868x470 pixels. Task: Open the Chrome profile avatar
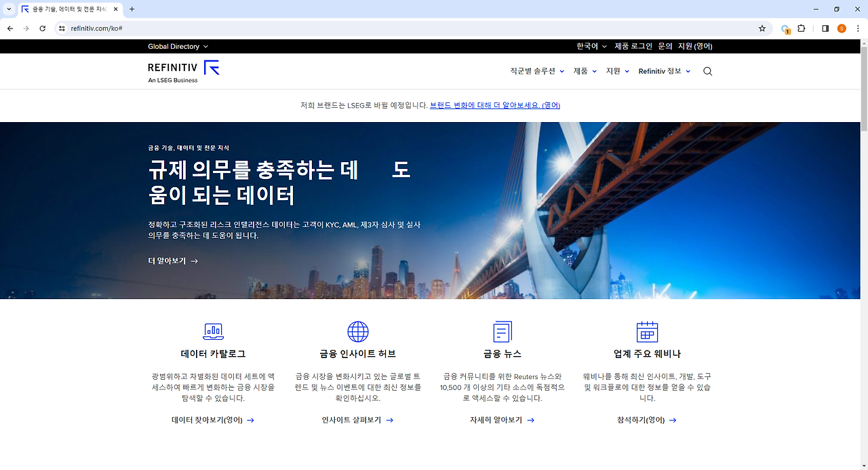tap(842, 28)
